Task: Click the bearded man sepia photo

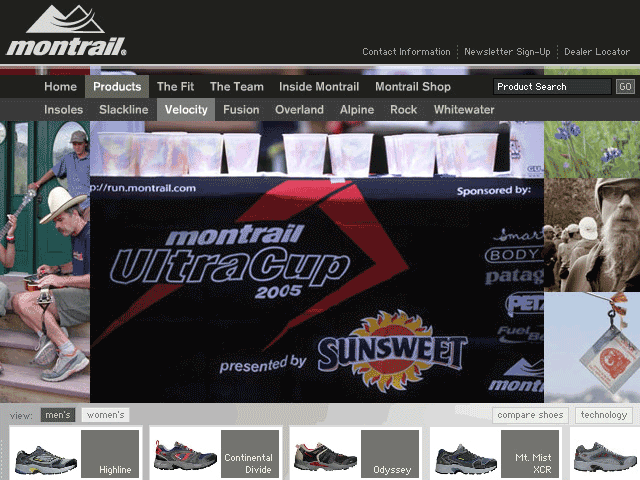Action: pyautogui.click(x=592, y=235)
